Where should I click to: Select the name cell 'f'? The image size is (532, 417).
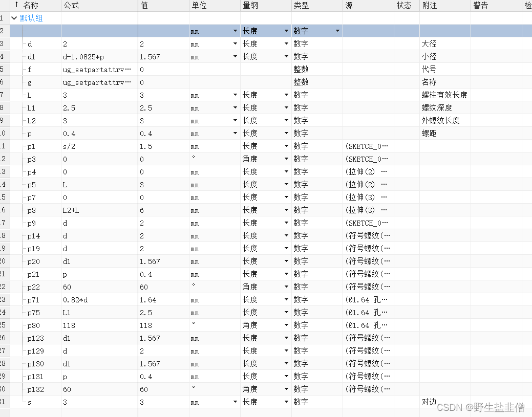click(30, 70)
